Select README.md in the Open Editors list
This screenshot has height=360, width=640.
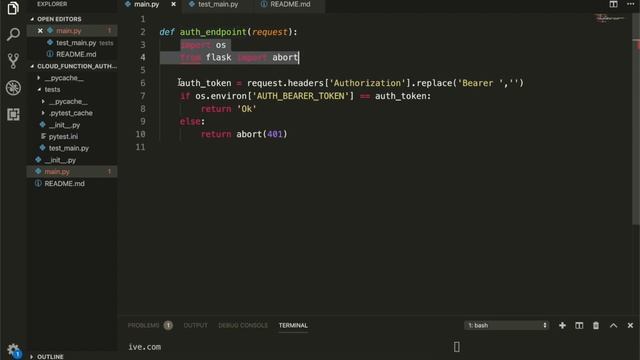tap(76, 54)
